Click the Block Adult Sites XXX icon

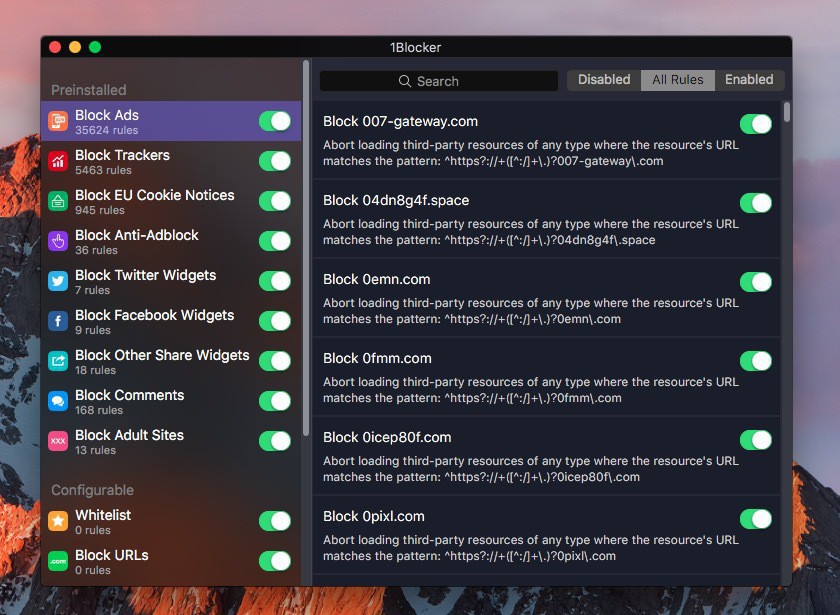click(x=58, y=441)
